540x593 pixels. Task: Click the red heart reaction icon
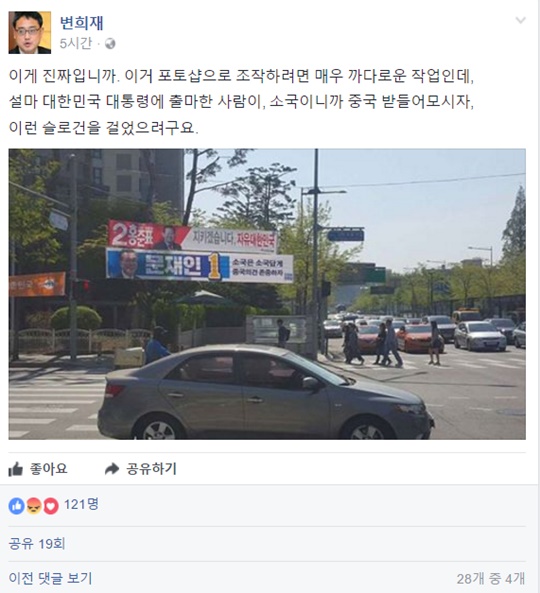pos(51,506)
